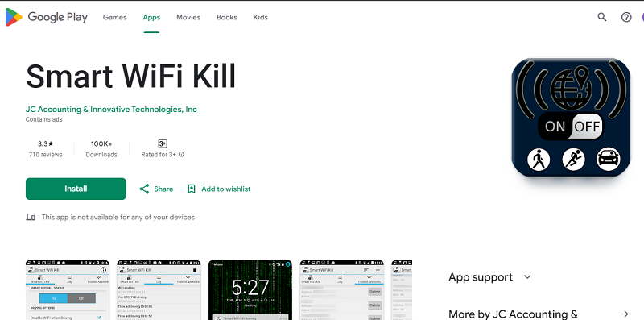Click More by JC Accounting & heading

pos(513,314)
